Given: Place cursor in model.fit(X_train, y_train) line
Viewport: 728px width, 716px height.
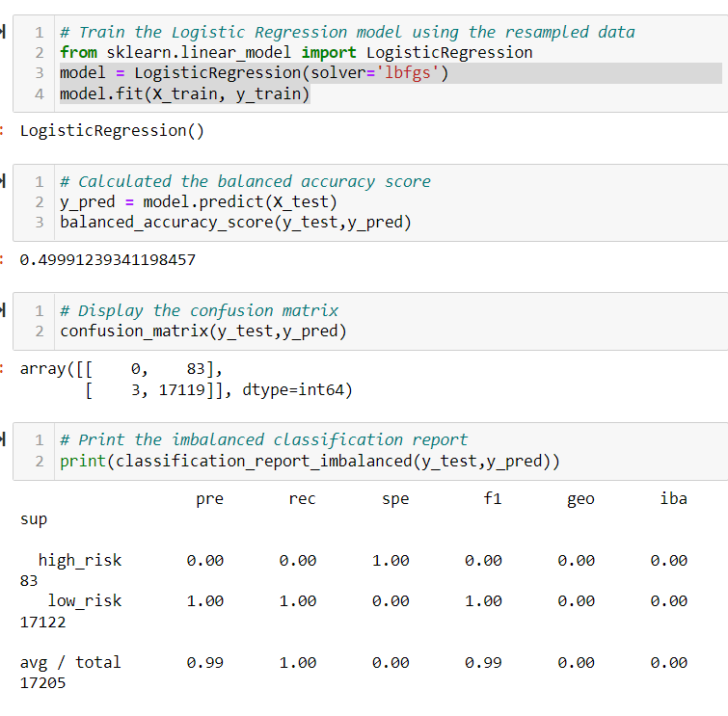Looking at the screenshot, I should (x=184, y=94).
